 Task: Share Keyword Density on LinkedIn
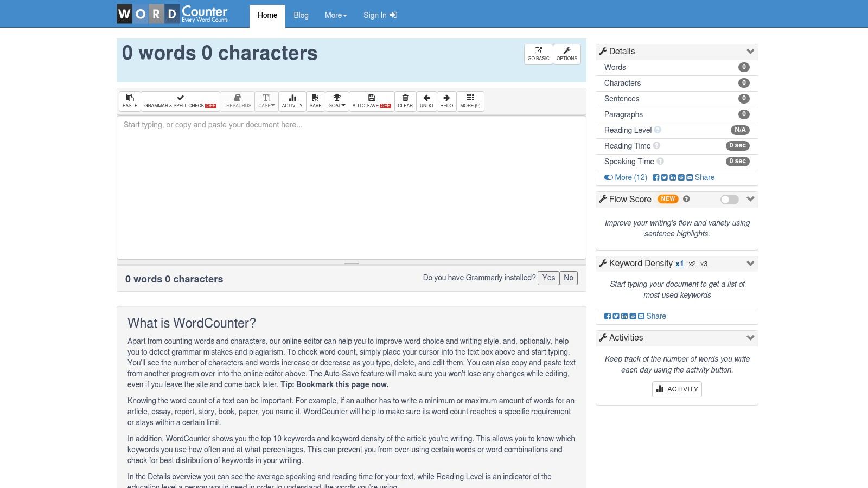624,316
